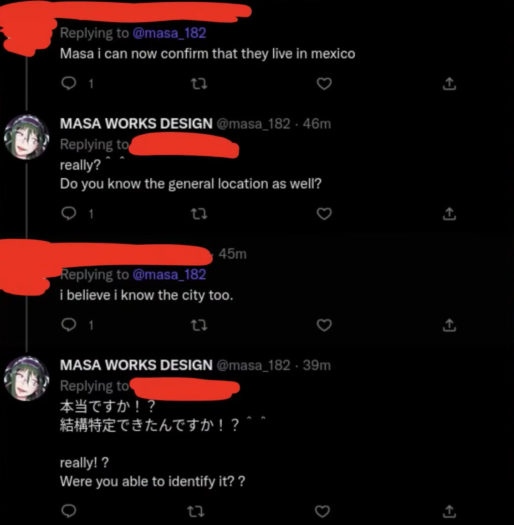
Task: Like the 'live in mexico' tweet
Action: coord(324,84)
